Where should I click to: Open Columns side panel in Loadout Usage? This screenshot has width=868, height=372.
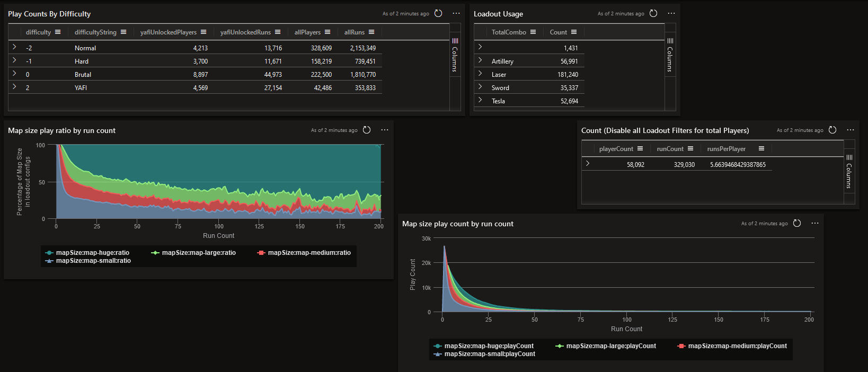(x=670, y=56)
